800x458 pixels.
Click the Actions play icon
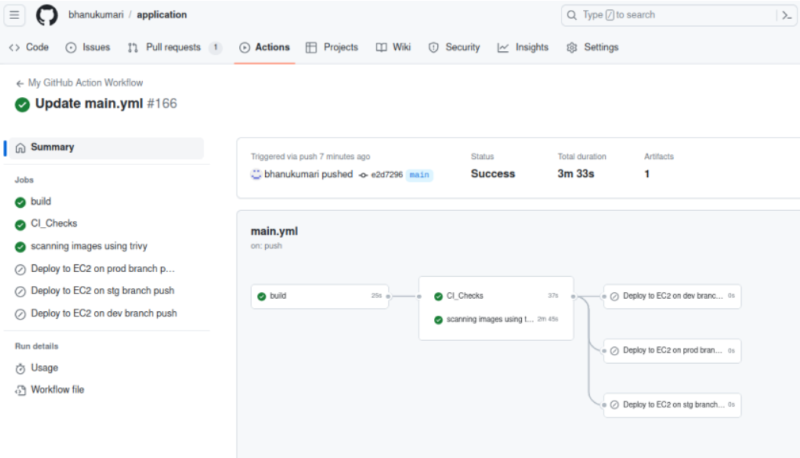[x=244, y=47]
